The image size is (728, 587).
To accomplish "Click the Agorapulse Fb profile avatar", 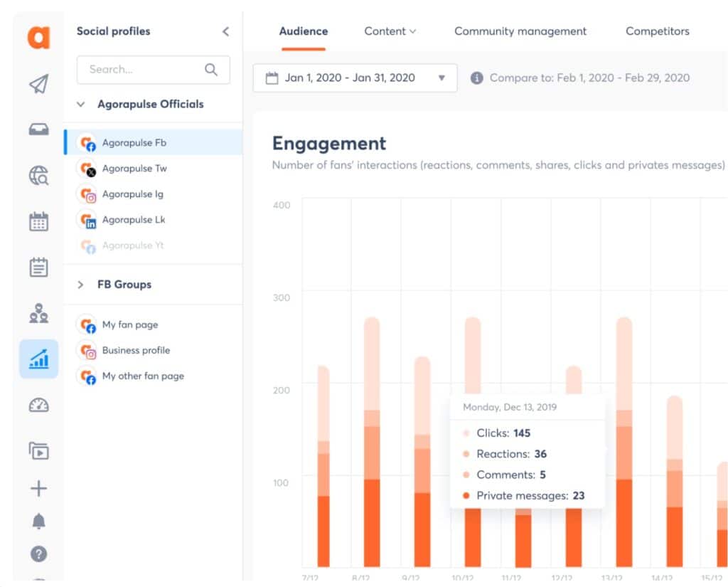I will point(86,143).
